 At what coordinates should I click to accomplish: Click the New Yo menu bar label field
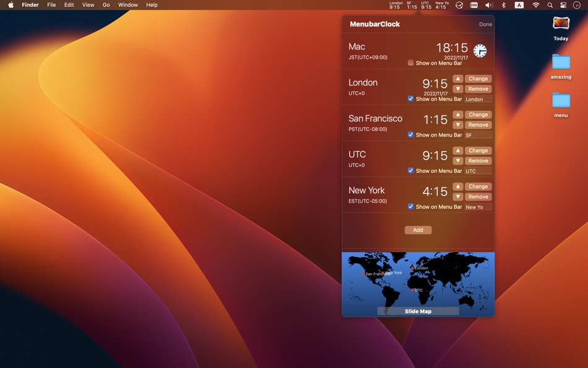point(478,207)
